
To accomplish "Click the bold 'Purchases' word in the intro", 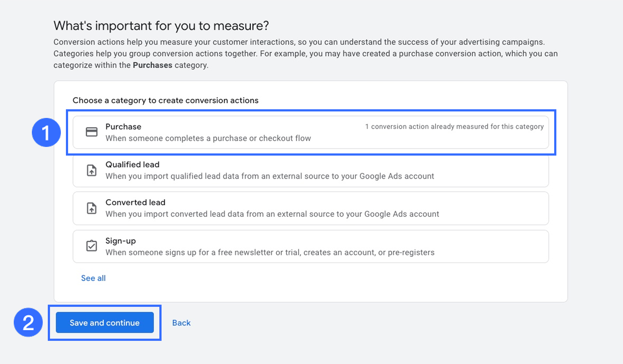I will pyautogui.click(x=152, y=65).
